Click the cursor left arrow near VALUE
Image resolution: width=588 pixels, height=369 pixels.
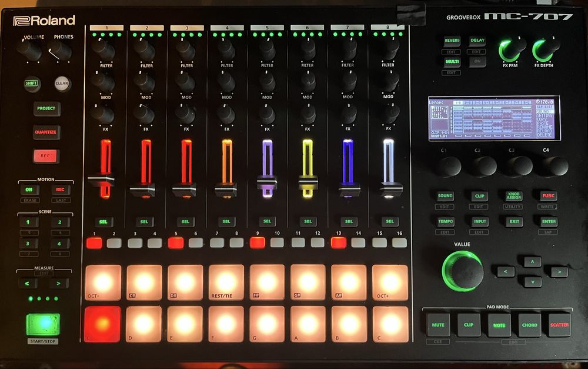pos(506,271)
